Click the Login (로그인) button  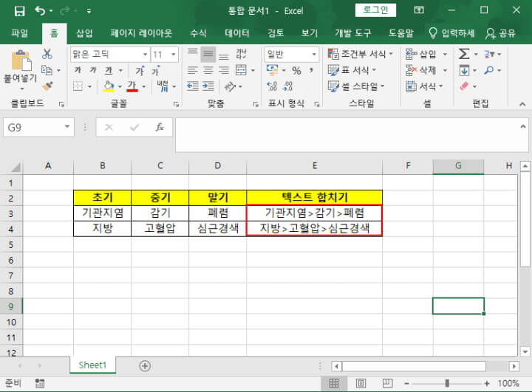(x=375, y=10)
